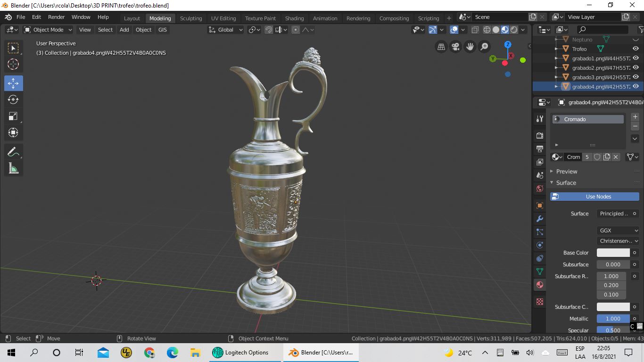The image size is (644, 362).
Task: Collapse the Surface panel
Action: tap(566, 183)
